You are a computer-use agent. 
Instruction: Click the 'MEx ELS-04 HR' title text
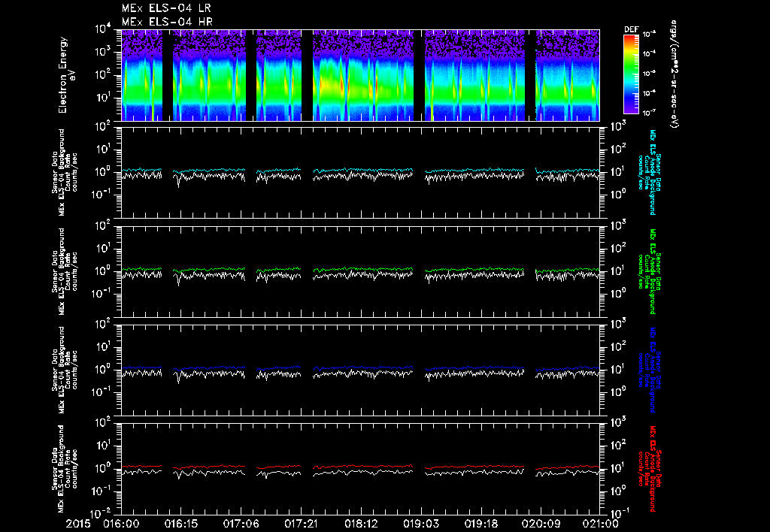tap(167, 22)
